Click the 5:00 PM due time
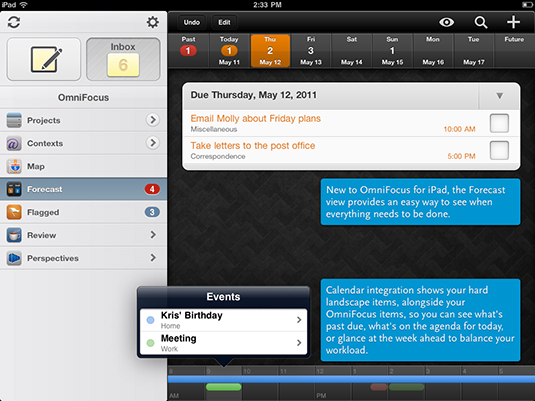 (x=461, y=156)
